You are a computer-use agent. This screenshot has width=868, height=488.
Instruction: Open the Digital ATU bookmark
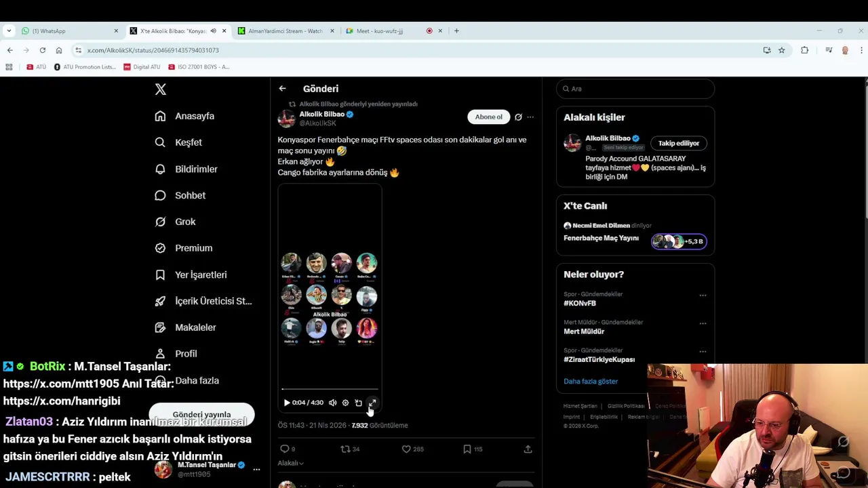[142, 67]
